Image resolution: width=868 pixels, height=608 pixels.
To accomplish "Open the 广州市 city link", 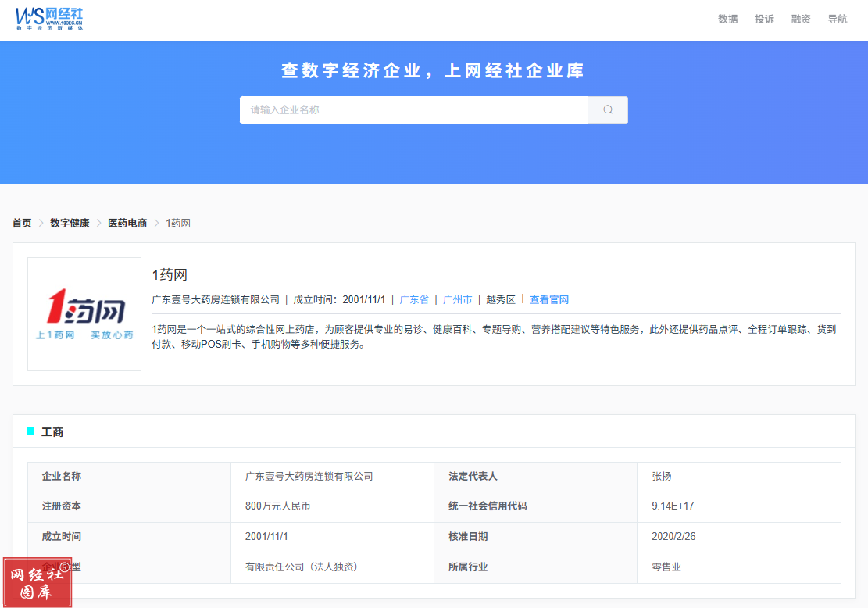I will click(x=457, y=299).
